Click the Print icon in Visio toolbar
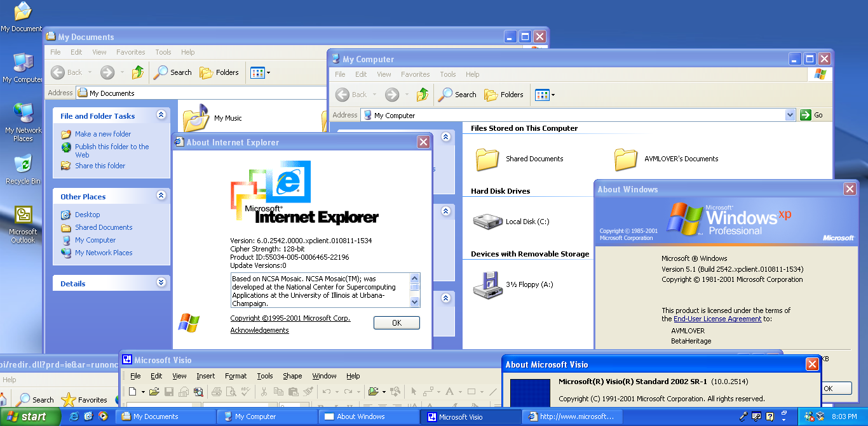The height and width of the screenshot is (426, 868). click(216, 392)
